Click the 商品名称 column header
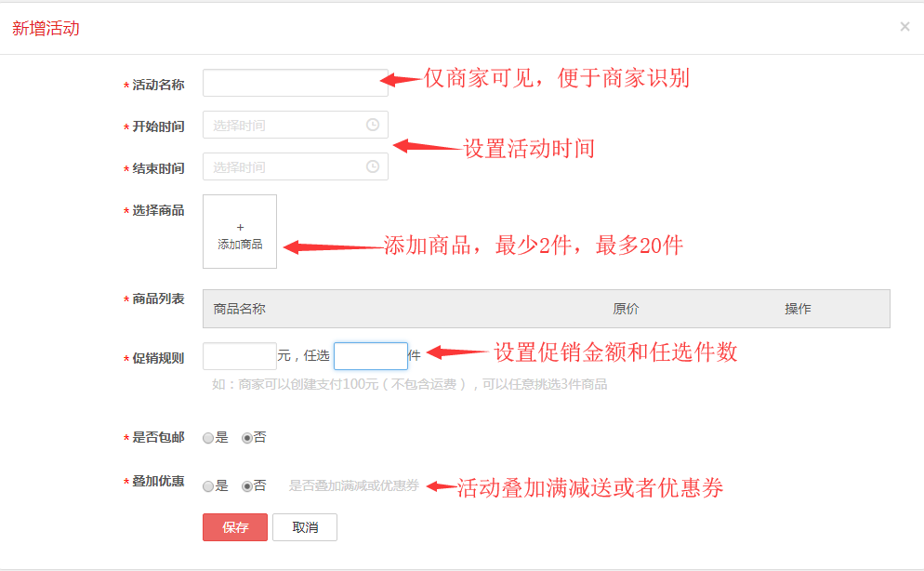The width and height of the screenshot is (924, 571). click(x=240, y=309)
